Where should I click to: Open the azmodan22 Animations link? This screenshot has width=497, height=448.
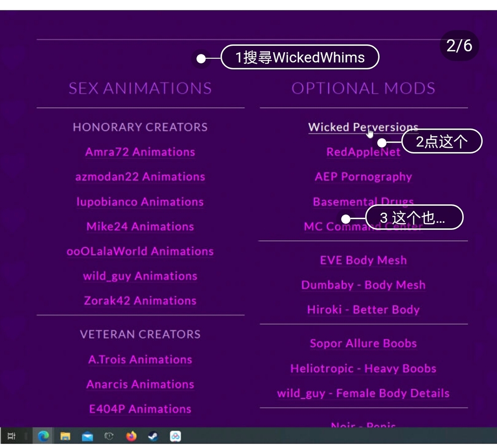point(140,177)
